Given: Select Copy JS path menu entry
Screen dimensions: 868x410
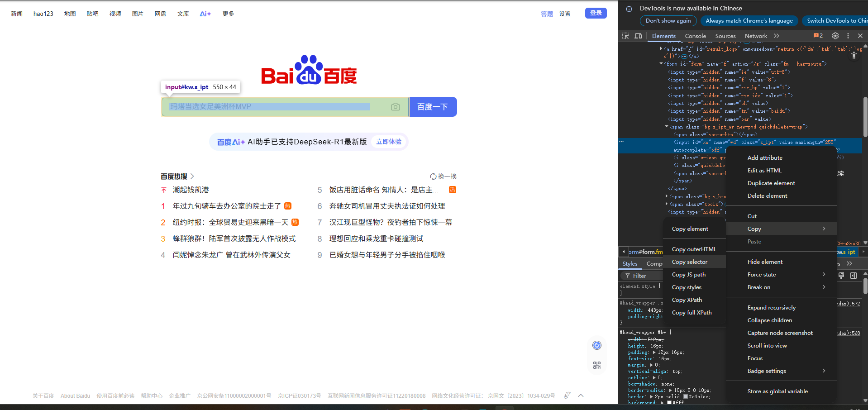Looking at the screenshot, I should tap(695, 275).
